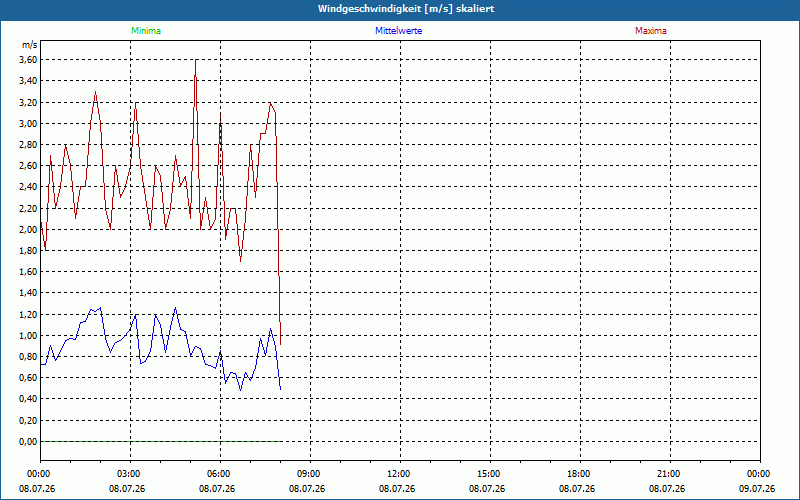Click the green Minima line at zero

pyautogui.click(x=161, y=441)
